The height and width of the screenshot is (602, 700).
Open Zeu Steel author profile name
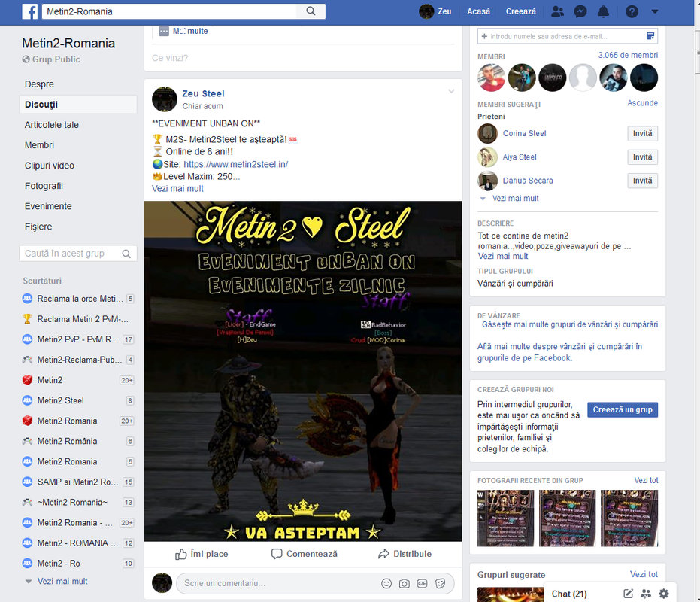click(203, 93)
